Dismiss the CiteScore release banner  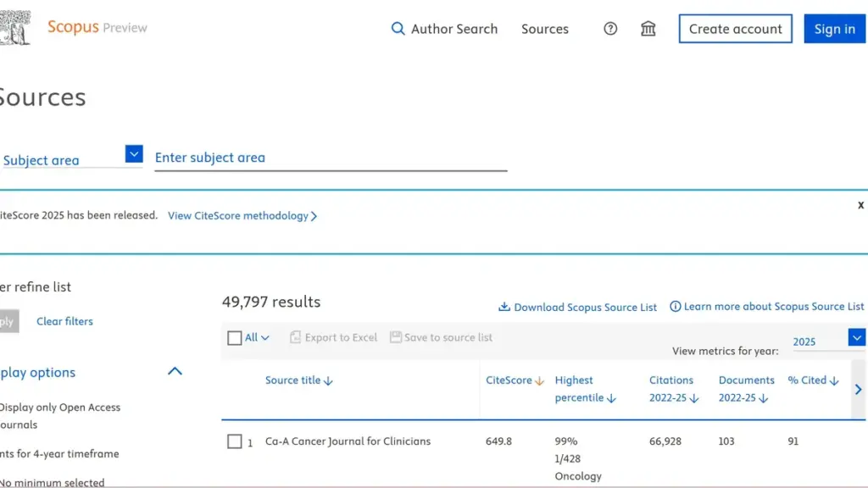pos(860,205)
